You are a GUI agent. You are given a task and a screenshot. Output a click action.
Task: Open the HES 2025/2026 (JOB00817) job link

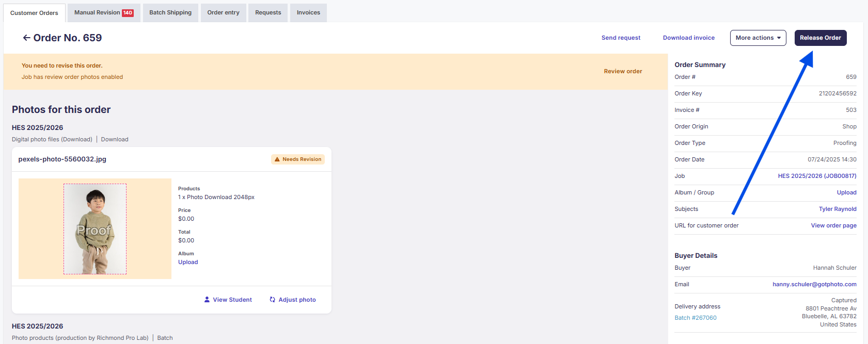[x=817, y=176]
